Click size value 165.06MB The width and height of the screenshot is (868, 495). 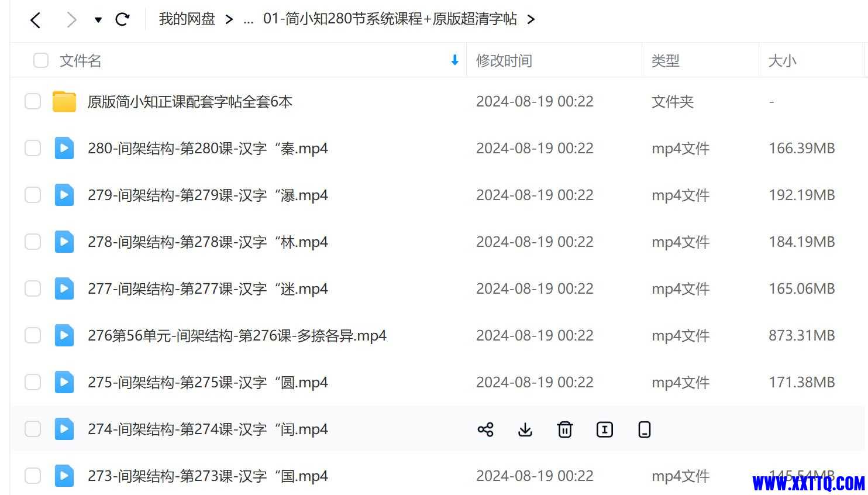click(802, 289)
